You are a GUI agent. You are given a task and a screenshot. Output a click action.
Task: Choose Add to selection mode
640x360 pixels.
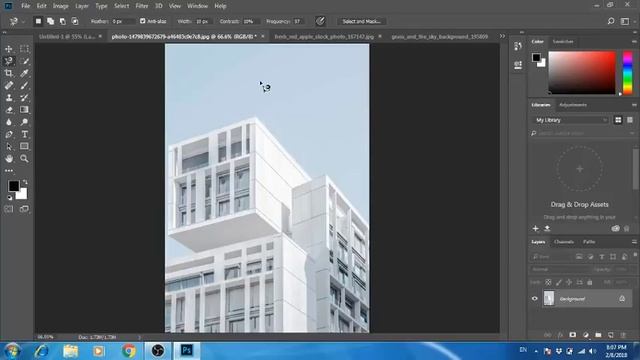pyautogui.click(x=51, y=21)
